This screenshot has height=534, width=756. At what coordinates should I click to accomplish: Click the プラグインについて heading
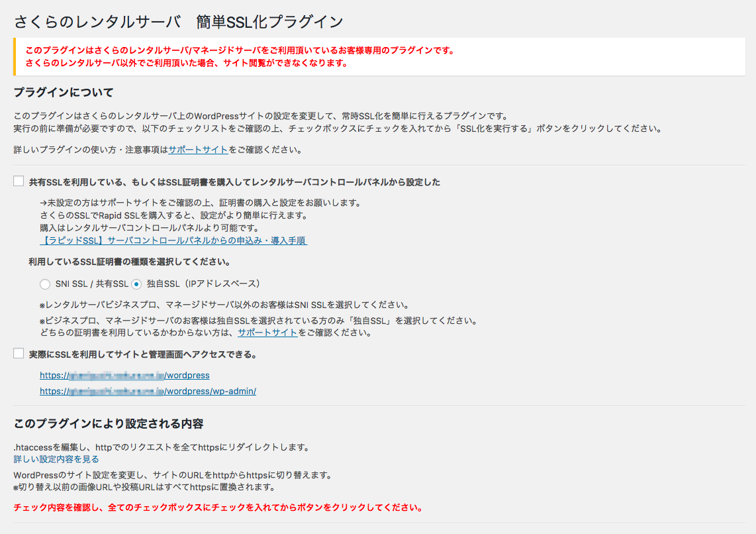tap(64, 92)
